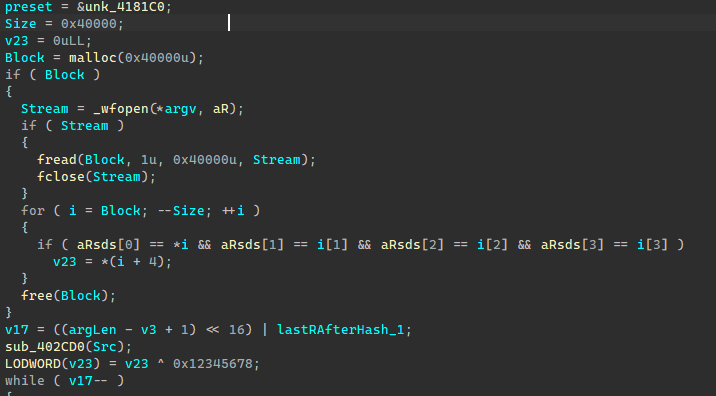
Task: Click the variable 'preset' on the first line
Action: [29, 7]
